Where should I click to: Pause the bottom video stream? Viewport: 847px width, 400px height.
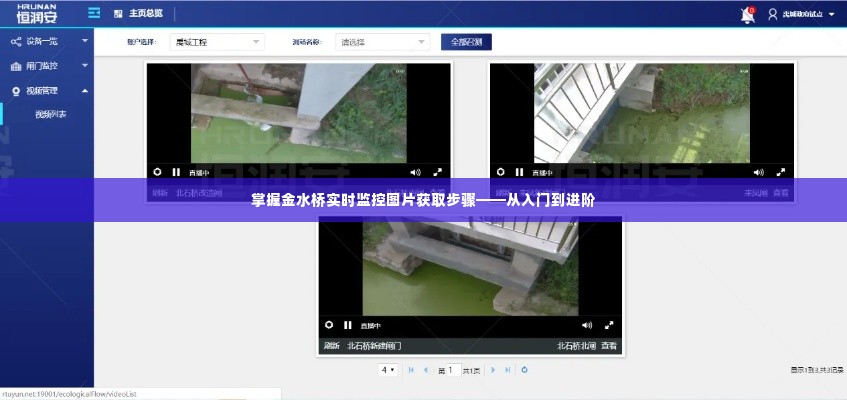347,325
